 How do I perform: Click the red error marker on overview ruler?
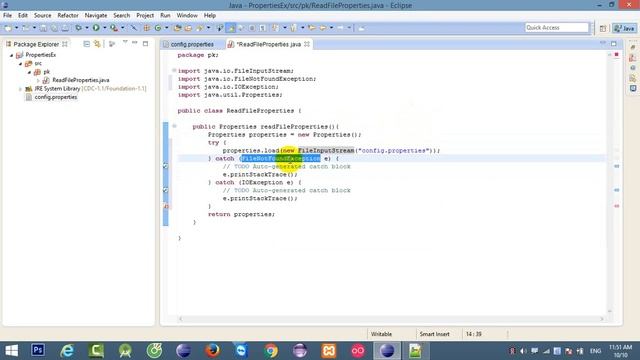click(x=617, y=206)
